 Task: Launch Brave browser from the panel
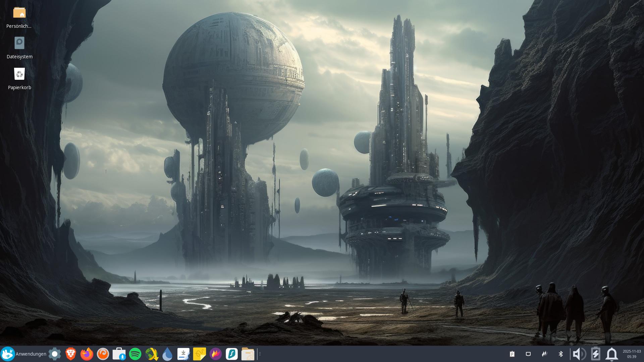[x=71, y=354]
